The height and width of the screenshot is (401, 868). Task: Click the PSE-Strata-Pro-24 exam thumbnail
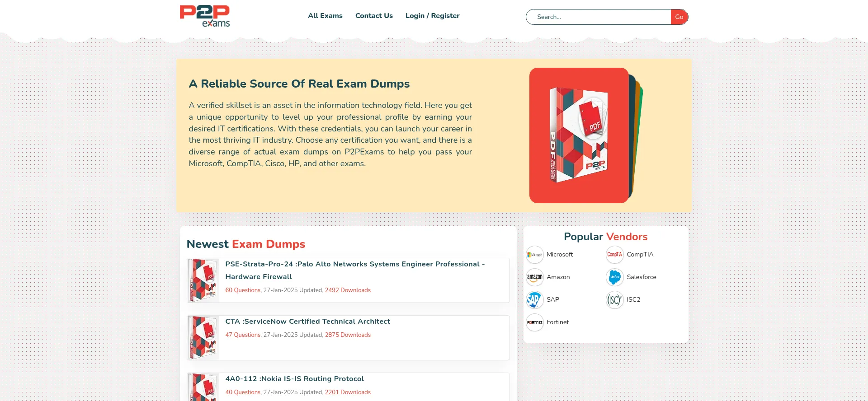click(203, 280)
